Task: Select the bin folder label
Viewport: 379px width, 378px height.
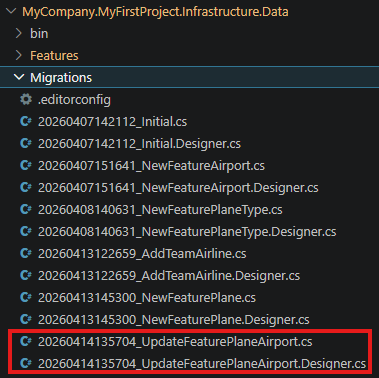Action: click(x=39, y=33)
